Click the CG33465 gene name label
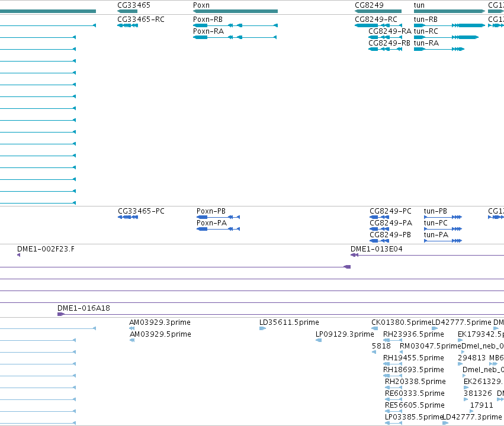Image resolution: width=504 pixels, height=426 pixels. (x=134, y=5)
